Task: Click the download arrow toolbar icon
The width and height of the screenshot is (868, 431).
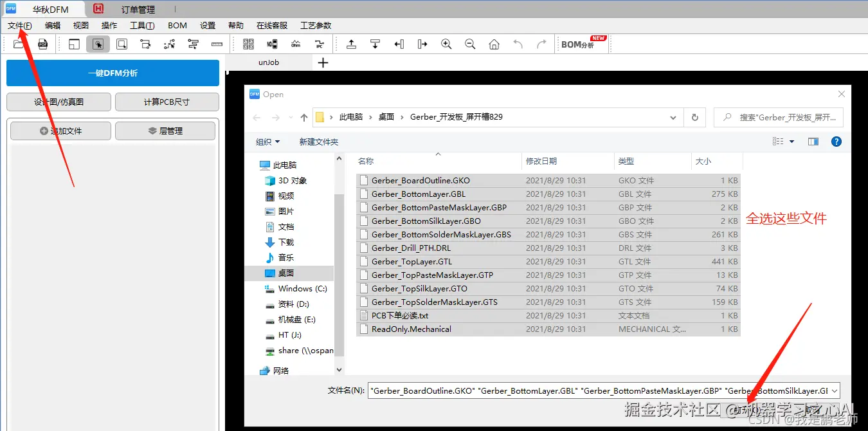Action: click(375, 44)
